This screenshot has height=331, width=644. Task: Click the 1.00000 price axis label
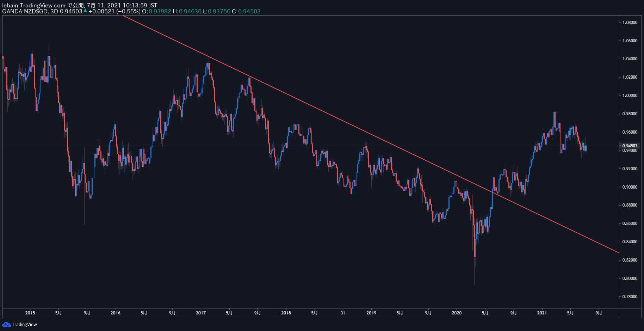click(x=630, y=96)
